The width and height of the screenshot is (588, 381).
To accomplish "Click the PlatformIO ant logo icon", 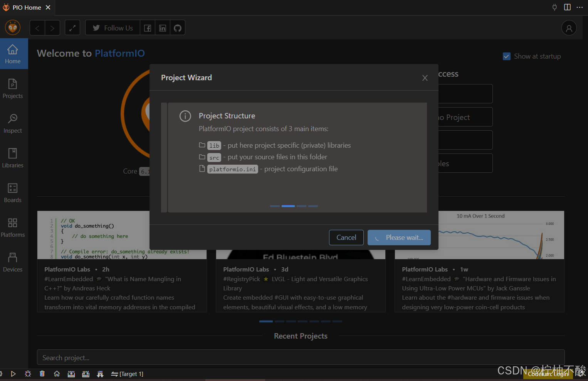I will (13, 28).
